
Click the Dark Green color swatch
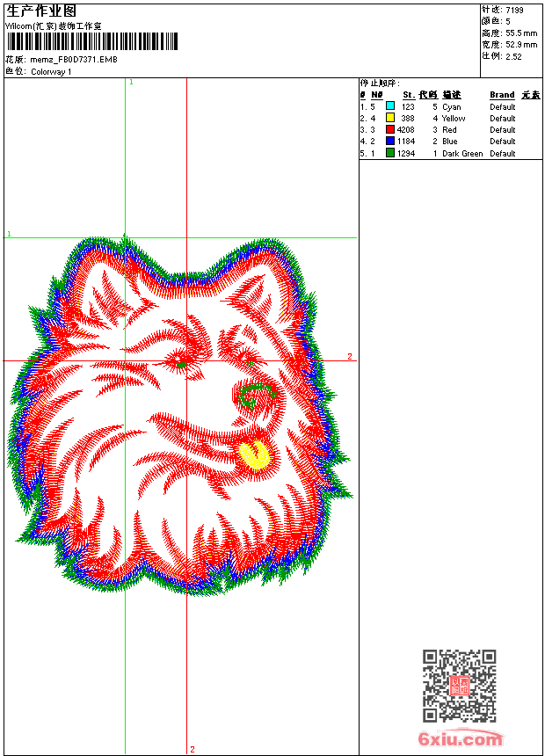click(x=390, y=153)
